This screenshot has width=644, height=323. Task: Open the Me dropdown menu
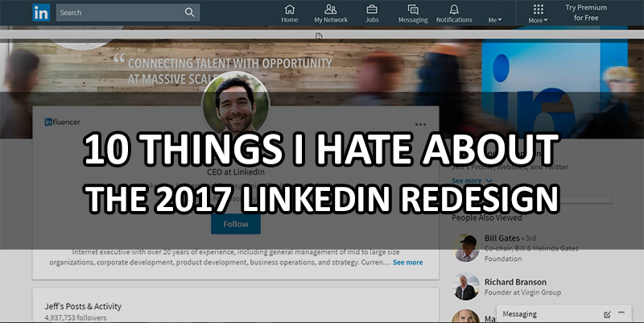[495, 19]
